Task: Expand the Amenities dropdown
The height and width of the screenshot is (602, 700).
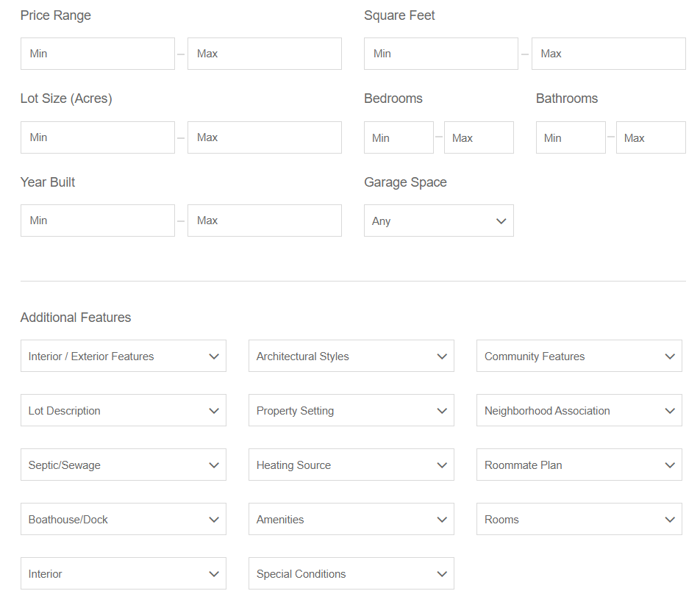Action: coord(351,519)
